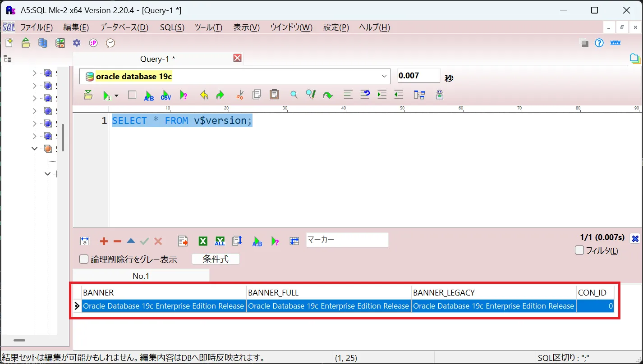This screenshot has width=643, height=364.
Task: Click the マーカー input field
Action: coord(347,240)
